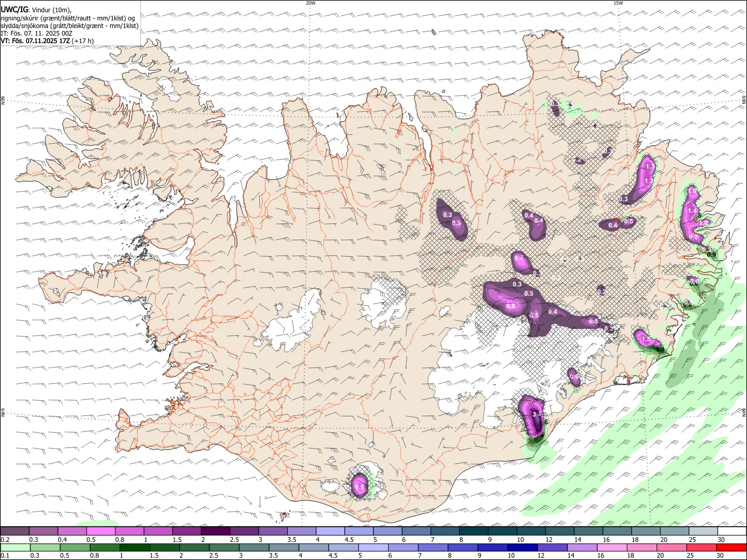The image size is (747, 560).
Task: Click the '12' label on the upper scale
Action: [x=549, y=540]
